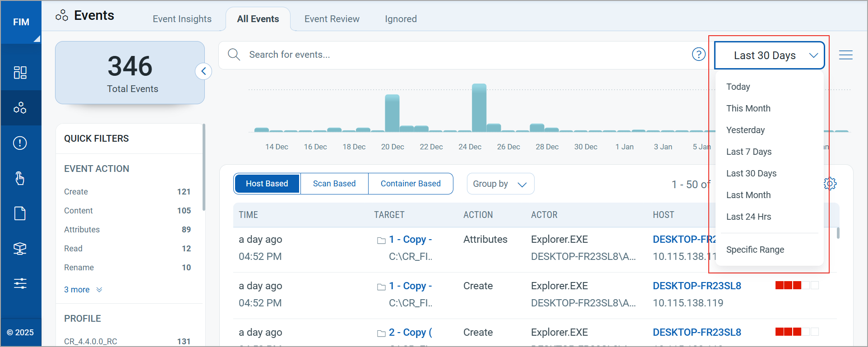
Task: Click the 10.115.138.119 IP address cell
Action: pos(688,303)
